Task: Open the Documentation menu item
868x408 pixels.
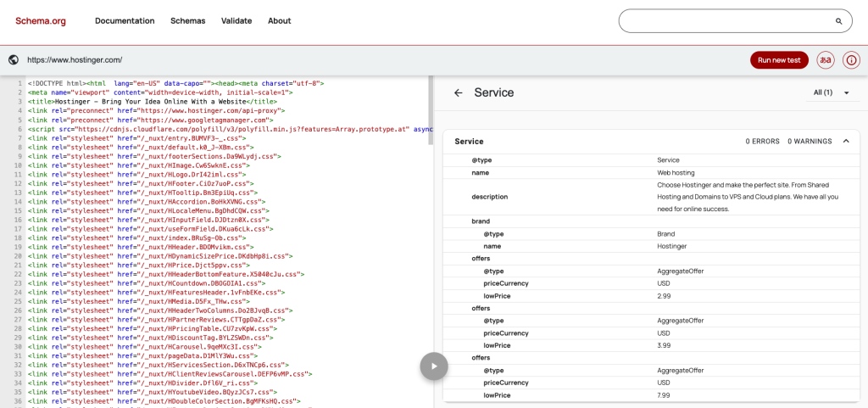Action: coord(124,20)
